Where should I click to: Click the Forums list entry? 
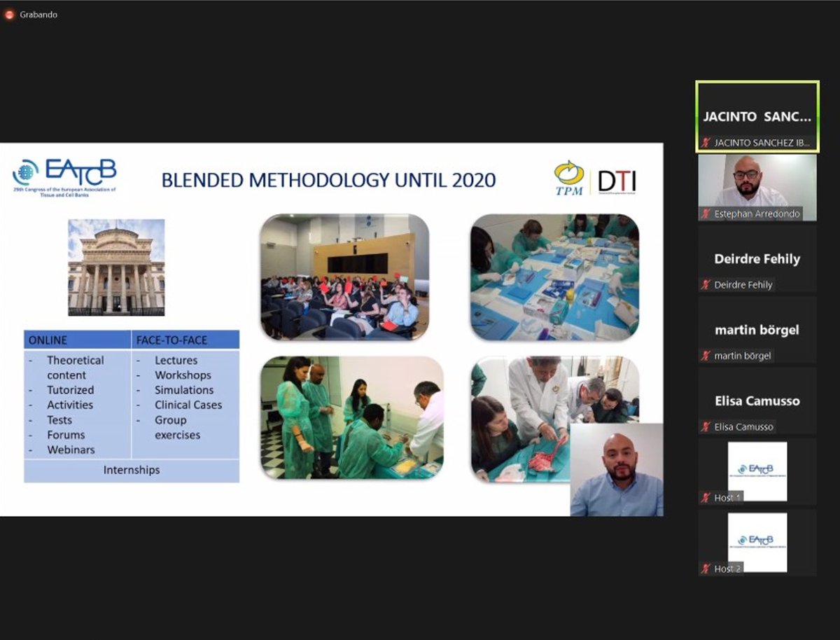tap(66, 435)
